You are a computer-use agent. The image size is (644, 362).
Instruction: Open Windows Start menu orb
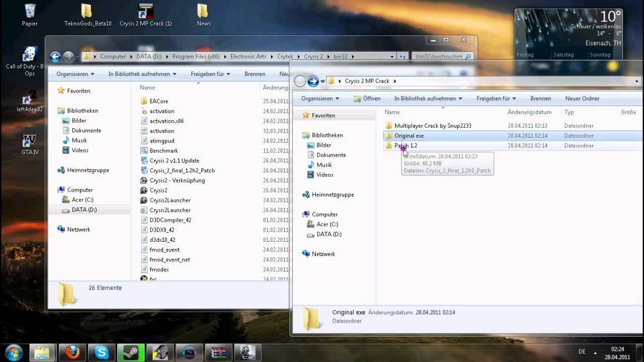pyautogui.click(x=15, y=352)
